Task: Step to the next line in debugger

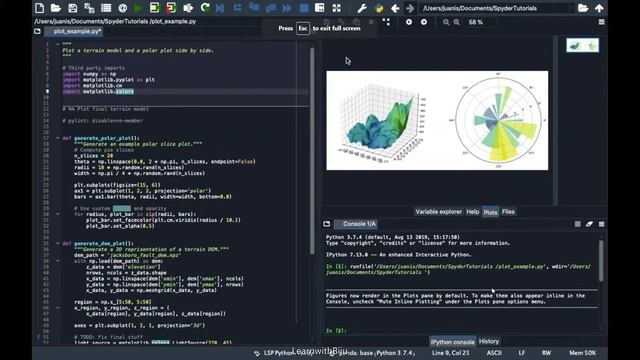Action: 237,8
